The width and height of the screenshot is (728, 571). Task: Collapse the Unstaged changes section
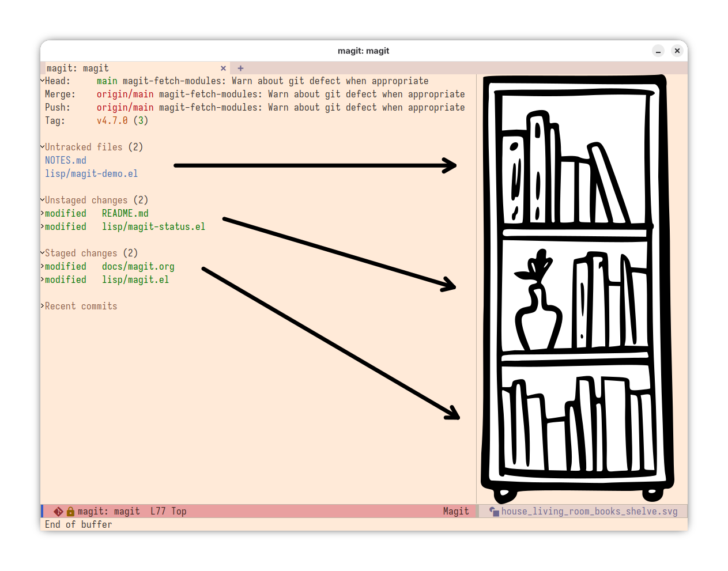tap(43, 200)
